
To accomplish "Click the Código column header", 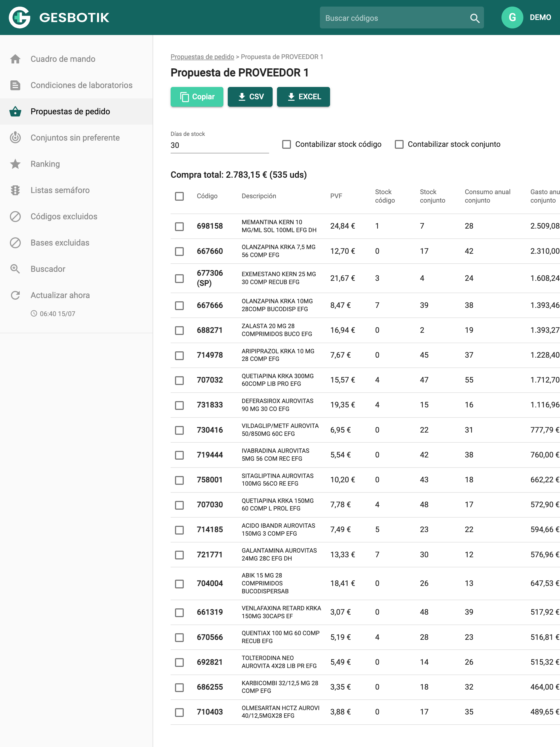I will click(x=207, y=196).
